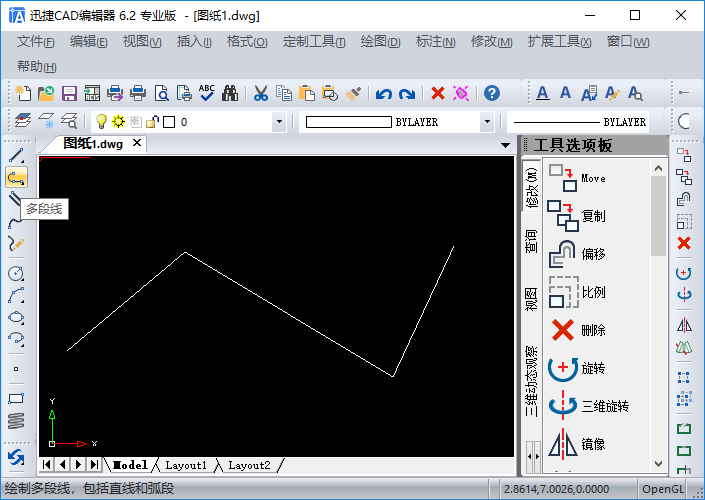The width and height of the screenshot is (705, 500).
Task: Open the 修改 menu
Action: tap(491, 42)
